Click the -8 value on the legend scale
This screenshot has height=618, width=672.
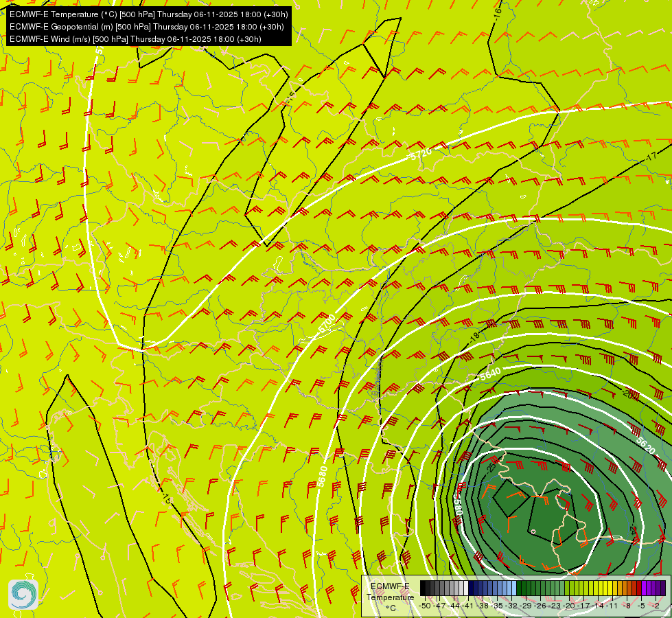click(x=627, y=606)
